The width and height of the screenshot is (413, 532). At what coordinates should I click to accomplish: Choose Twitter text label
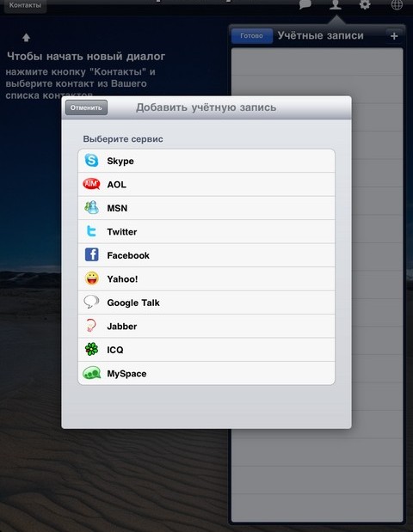point(122,232)
